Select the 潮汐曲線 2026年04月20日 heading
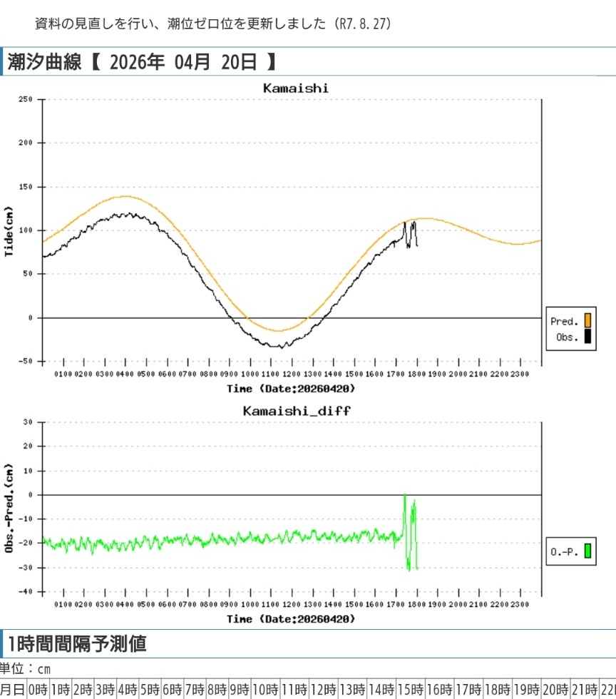Screen dimensions: 616x699 (x=141, y=62)
